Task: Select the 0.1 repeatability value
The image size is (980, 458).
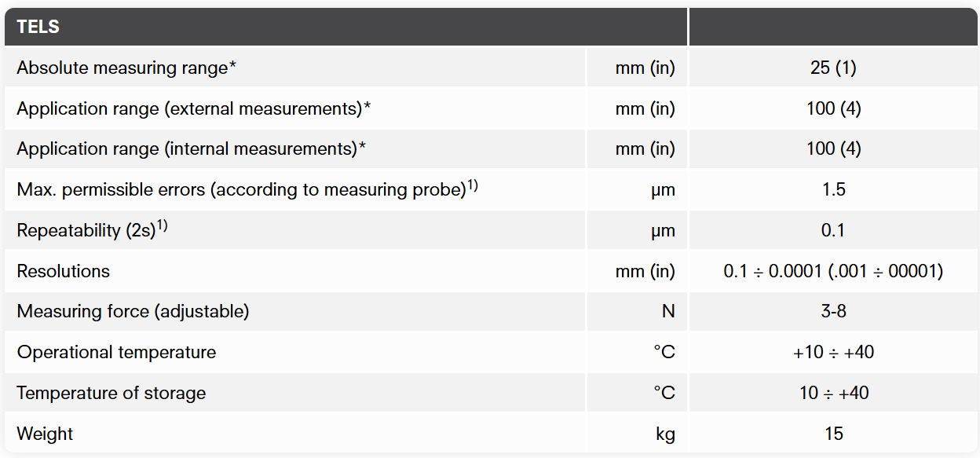Action: 833,230
